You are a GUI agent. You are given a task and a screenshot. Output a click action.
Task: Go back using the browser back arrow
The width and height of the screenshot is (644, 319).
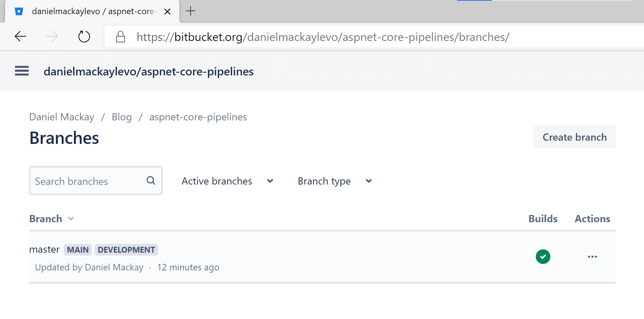20,36
